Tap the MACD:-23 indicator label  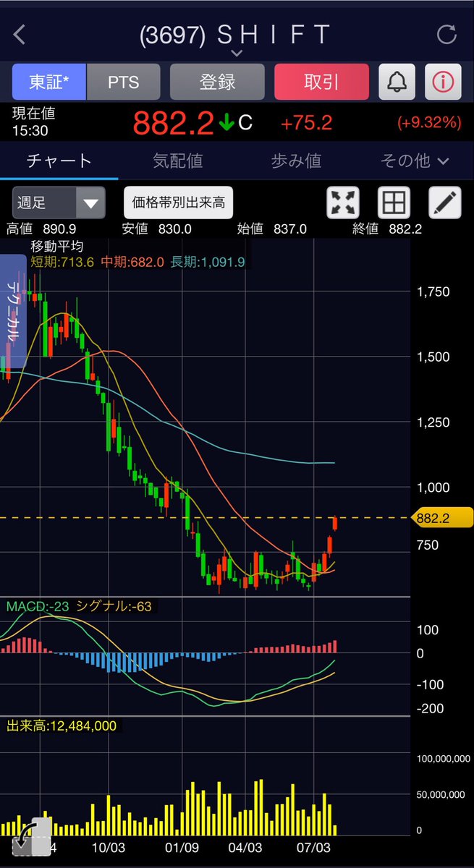(37, 606)
